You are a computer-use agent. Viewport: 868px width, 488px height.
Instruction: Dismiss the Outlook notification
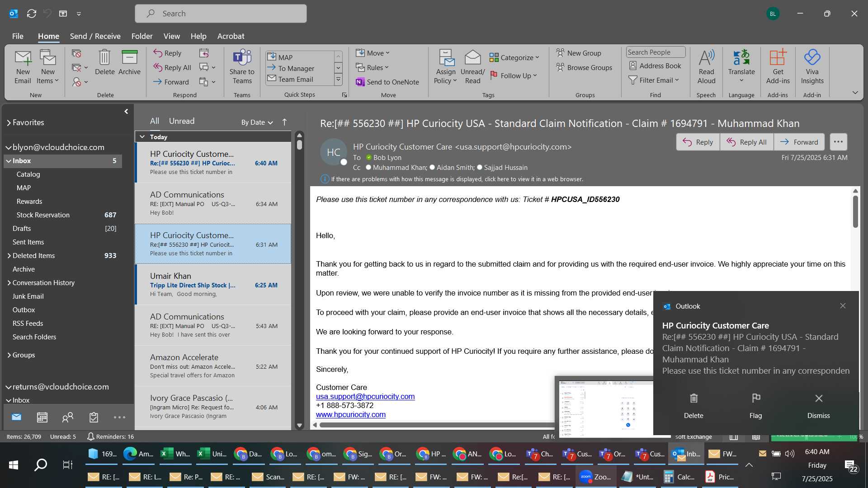tap(818, 406)
